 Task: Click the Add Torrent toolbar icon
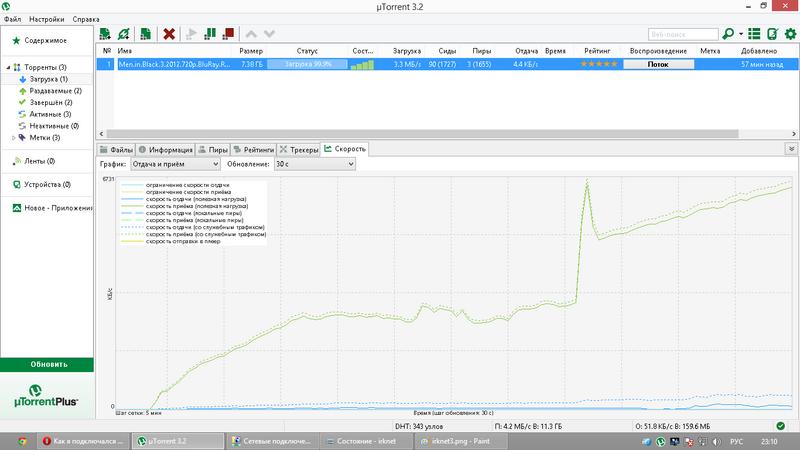pos(105,34)
